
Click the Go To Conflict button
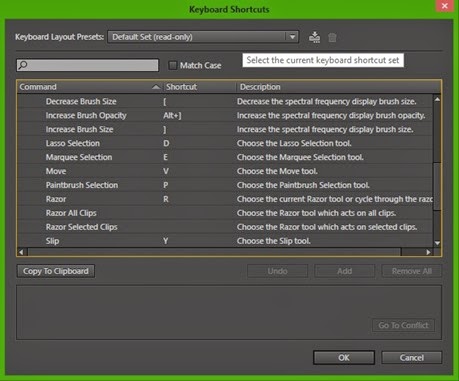[x=403, y=325]
